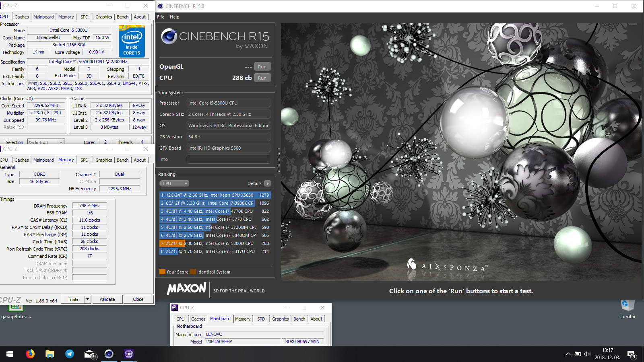Open Graphics tab in the mainboard CPU-Z window
This screenshot has width=644, height=362.
pos(281,319)
